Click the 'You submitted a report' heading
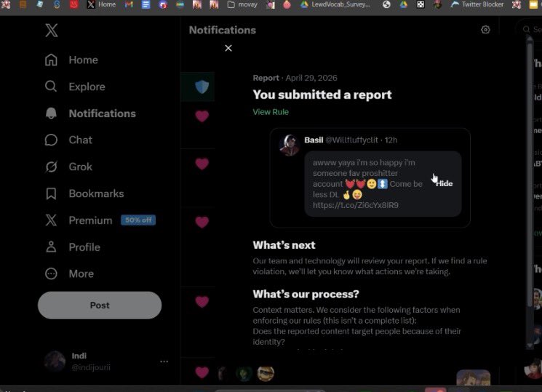The image size is (542, 392). (322, 95)
